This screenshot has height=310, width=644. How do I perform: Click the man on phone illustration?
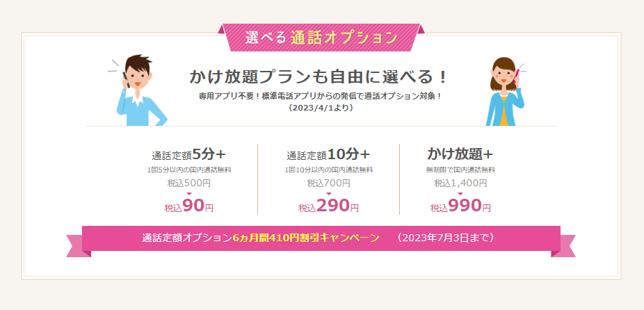[x=139, y=90]
